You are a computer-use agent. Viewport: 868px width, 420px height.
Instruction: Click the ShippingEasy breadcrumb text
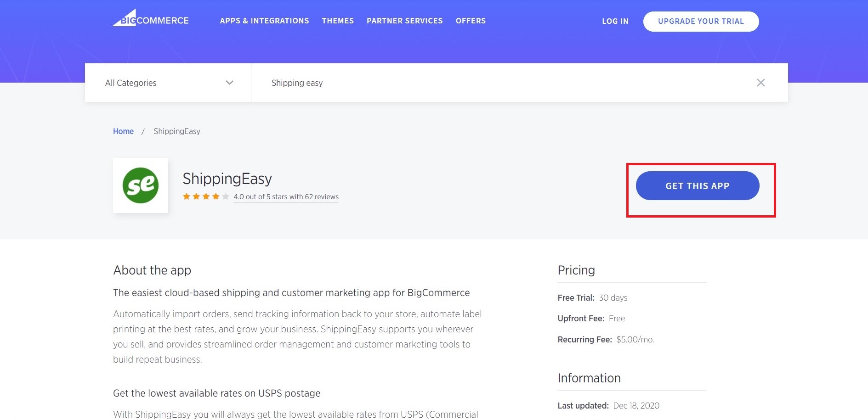tap(177, 131)
